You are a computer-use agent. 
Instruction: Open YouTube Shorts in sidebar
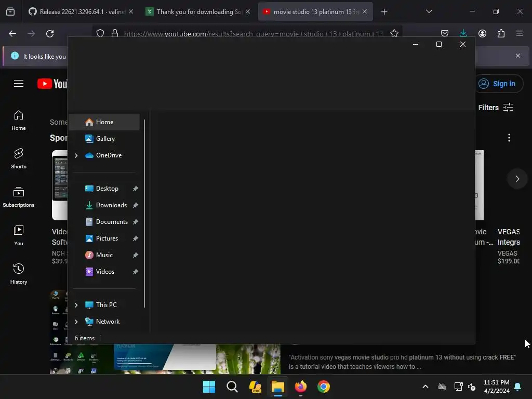(19, 159)
